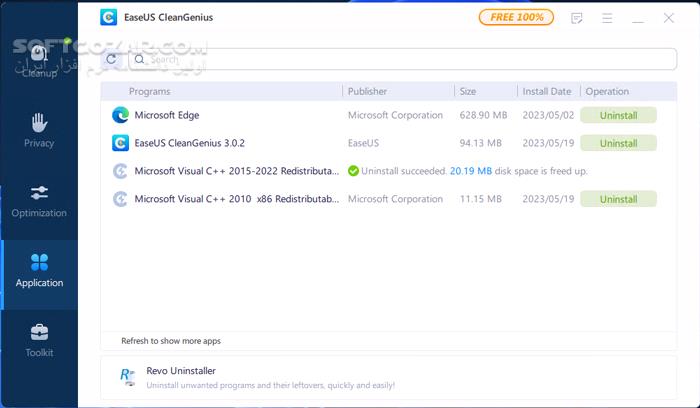Screen dimensions: 700x408
Task: Click the 11.15 MB size value
Action: click(x=480, y=199)
